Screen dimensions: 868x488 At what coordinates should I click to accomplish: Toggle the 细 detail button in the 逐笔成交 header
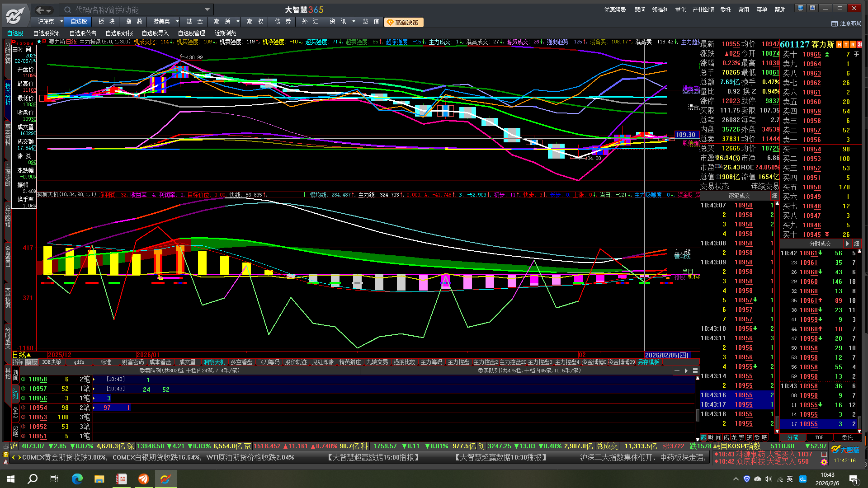tap(774, 196)
